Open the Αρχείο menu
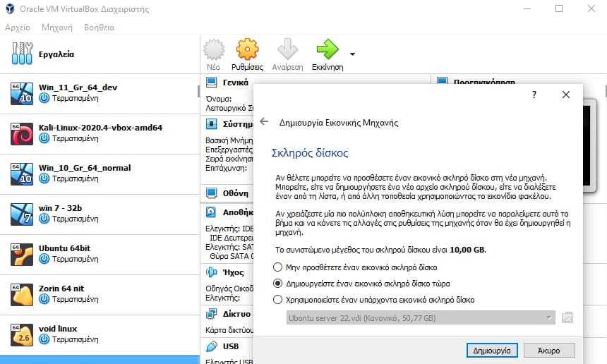This screenshot has height=364, width=607. click(x=18, y=28)
